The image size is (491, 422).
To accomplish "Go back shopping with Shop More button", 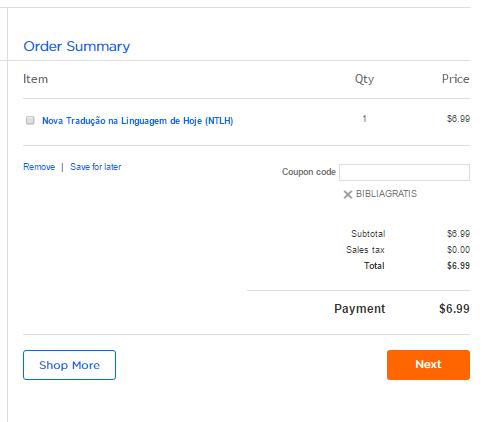I will [69, 365].
